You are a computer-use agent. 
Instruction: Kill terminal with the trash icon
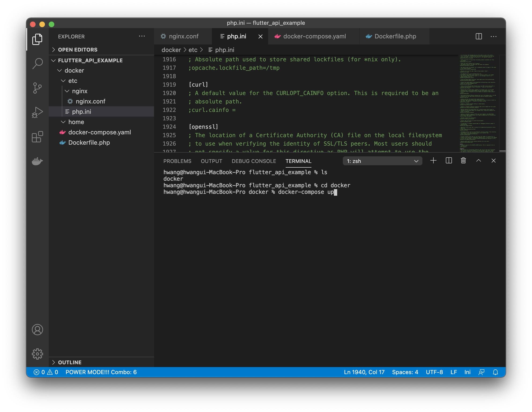[463, 161]
